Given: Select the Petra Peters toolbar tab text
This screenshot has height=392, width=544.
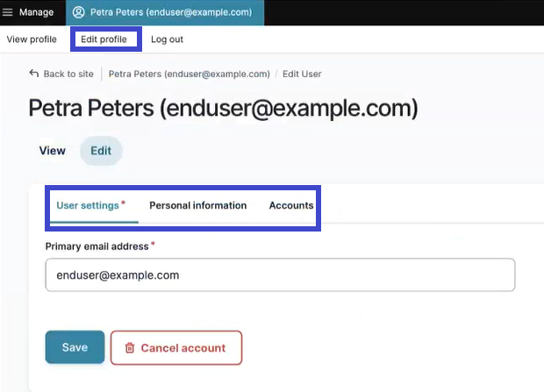Looking at the screenshot, I should [170, 12].
